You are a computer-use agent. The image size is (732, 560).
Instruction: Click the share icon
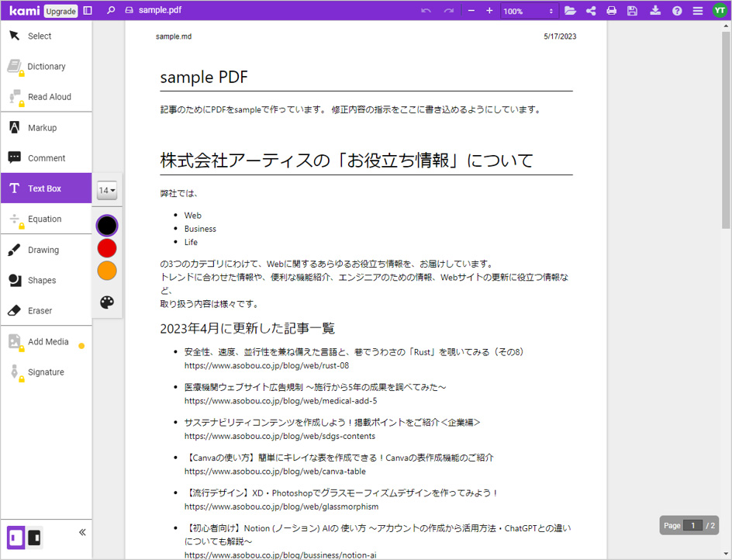pyautogui.click(x=591, y=11)
